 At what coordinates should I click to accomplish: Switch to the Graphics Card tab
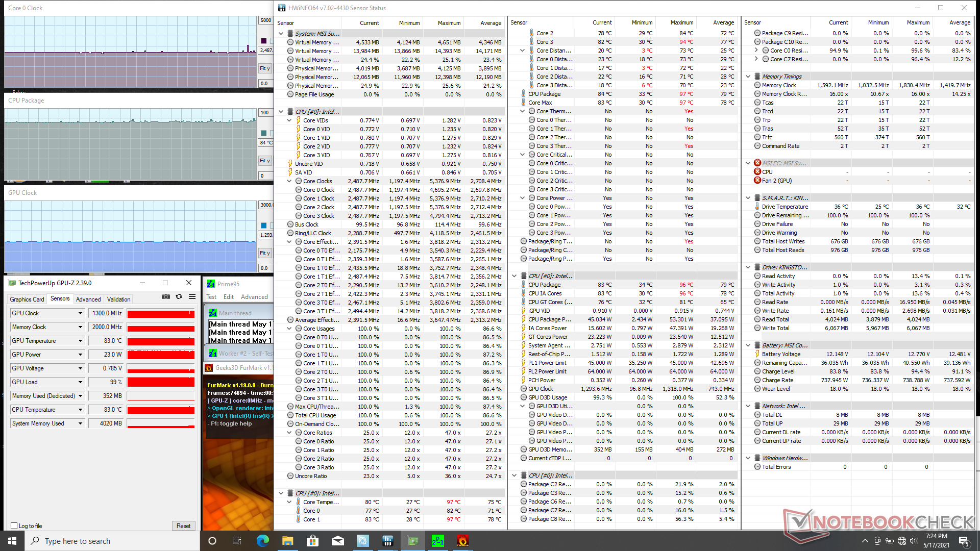coord(27,299)
